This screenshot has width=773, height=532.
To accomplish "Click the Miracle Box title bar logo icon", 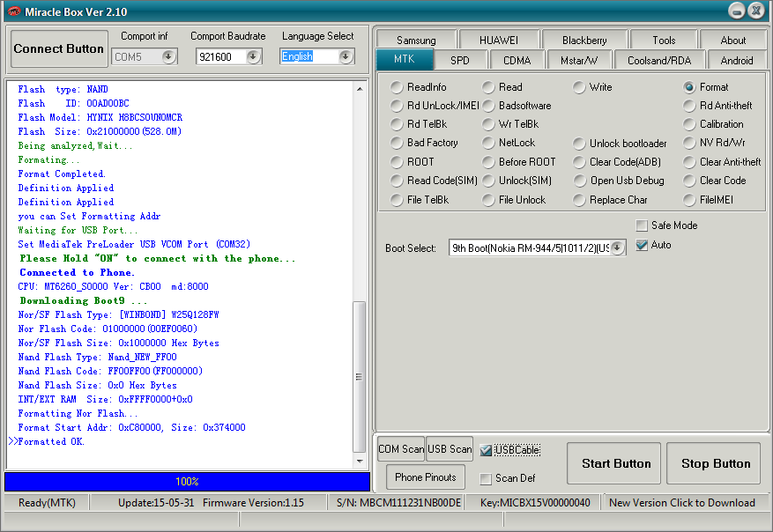I will click(13, 11).
